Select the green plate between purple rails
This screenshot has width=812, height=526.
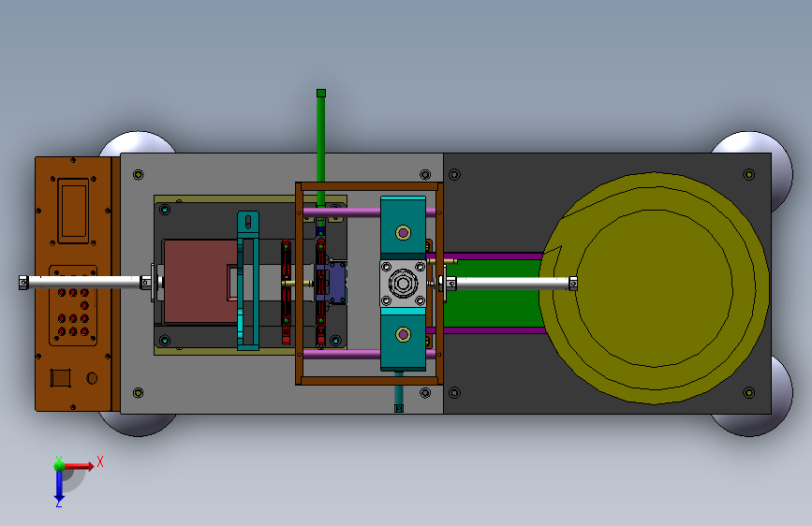tap(492, 293)
